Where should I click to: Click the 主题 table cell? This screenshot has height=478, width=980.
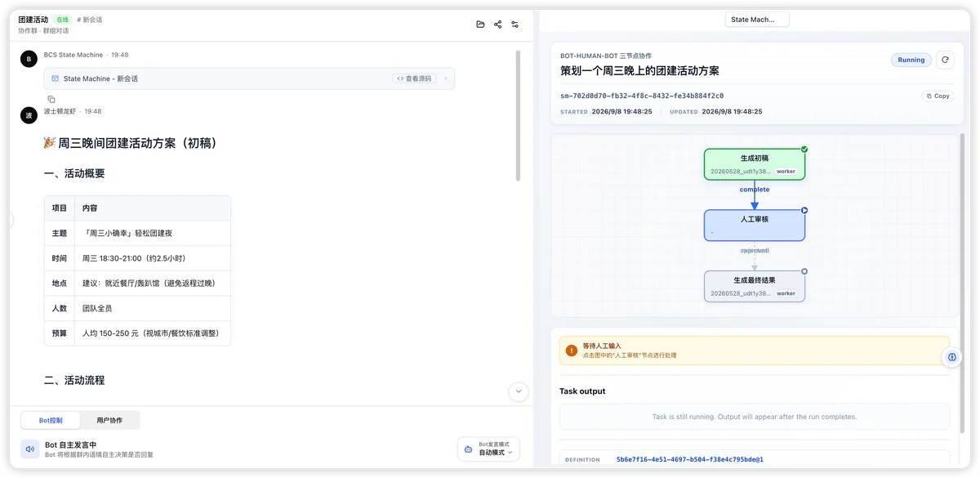coord(59,233)
